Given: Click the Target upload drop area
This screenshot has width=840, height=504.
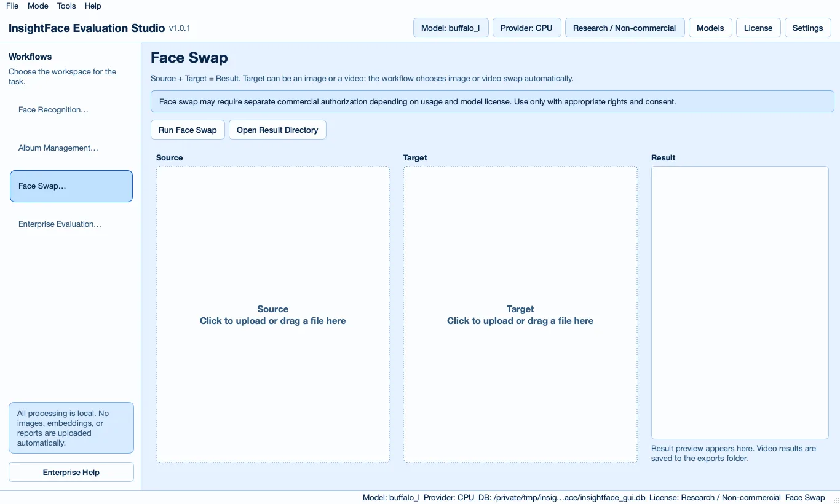Looking at the screenshot, I should point(520,314).
